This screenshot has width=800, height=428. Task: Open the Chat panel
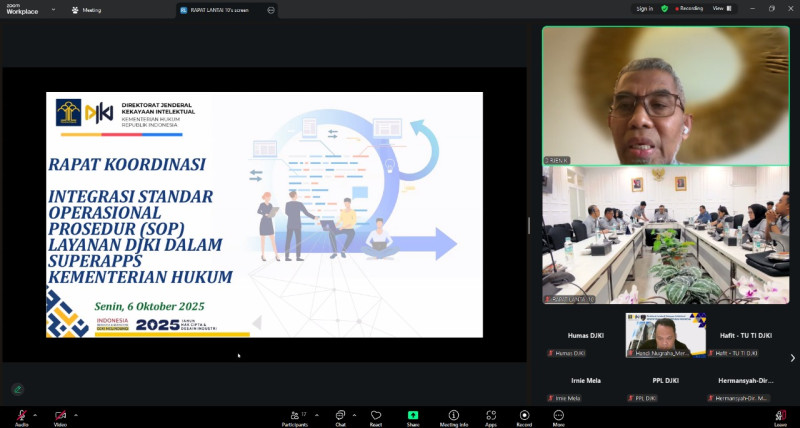pyautogui.click(x=340, y=415)
